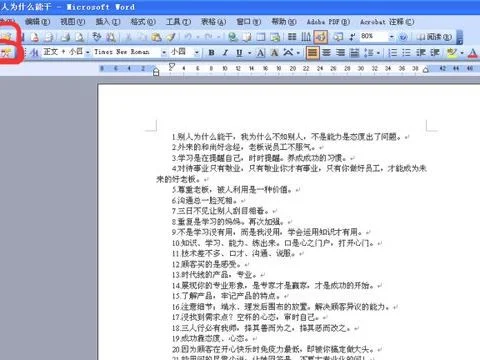
Task: Open the Acrobat 注释(C) menu
Action: click(x=387, y=22)
